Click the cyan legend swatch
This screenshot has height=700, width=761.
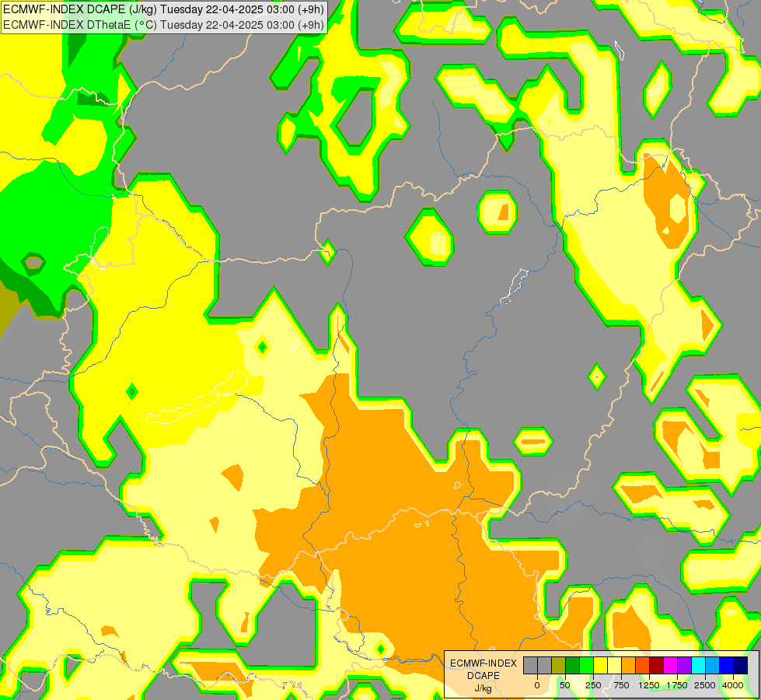(698, 666)
